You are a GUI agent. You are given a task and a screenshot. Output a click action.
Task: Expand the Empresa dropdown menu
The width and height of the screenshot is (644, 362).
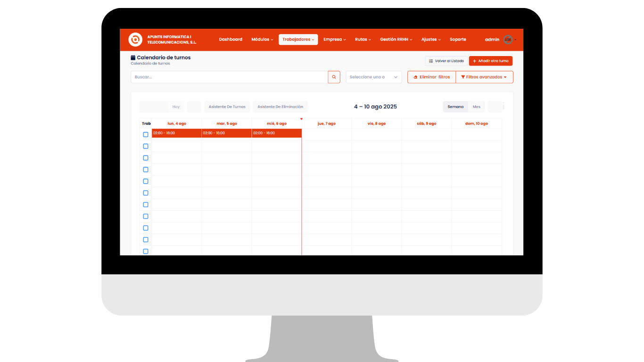click(334, 40)
